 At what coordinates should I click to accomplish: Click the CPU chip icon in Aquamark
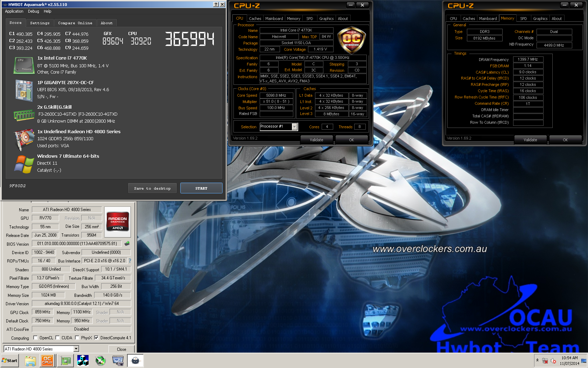[x=23, y=66]
